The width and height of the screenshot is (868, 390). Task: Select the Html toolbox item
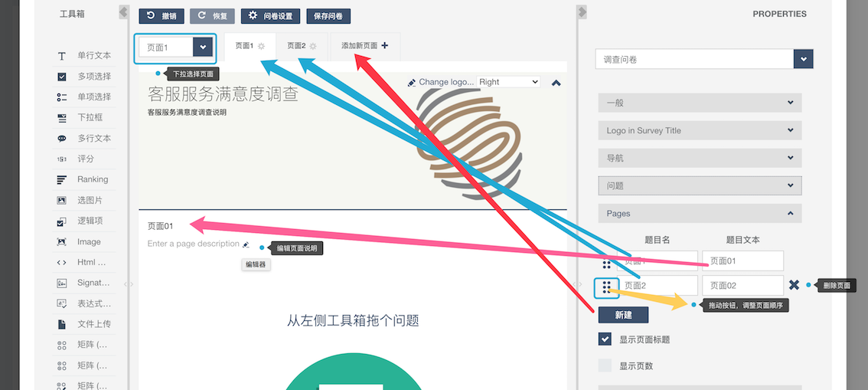84,262
